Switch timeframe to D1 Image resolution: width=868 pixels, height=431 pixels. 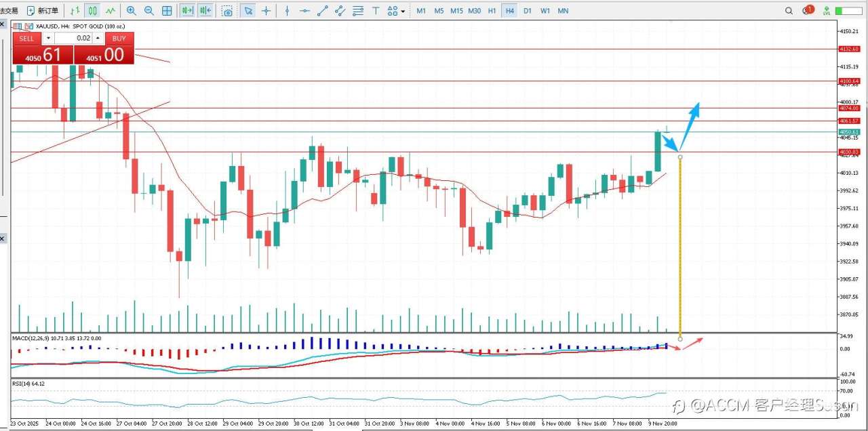click(x=528, y=11)
